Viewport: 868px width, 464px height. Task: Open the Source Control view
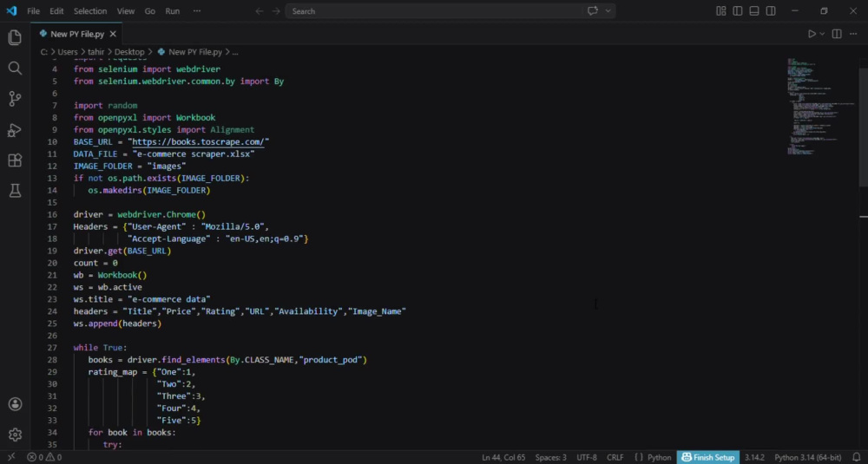(x=15, y=99)
